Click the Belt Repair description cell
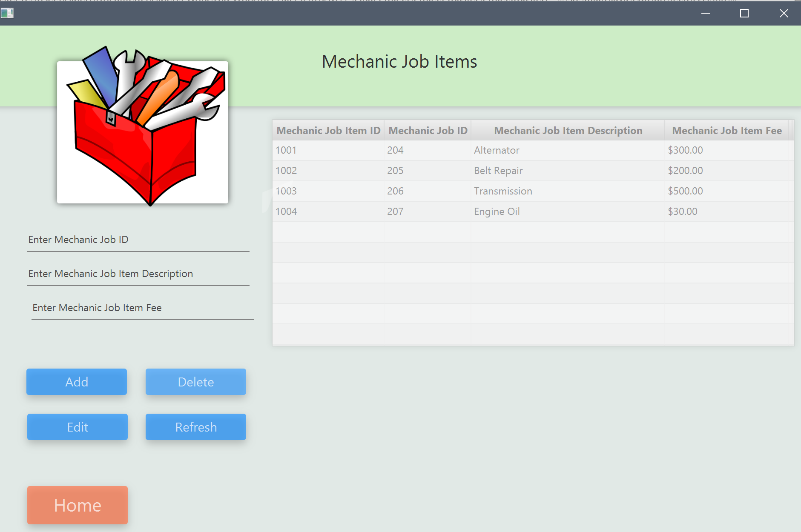This screenshot has height=532, width=801. coord(568,171)
